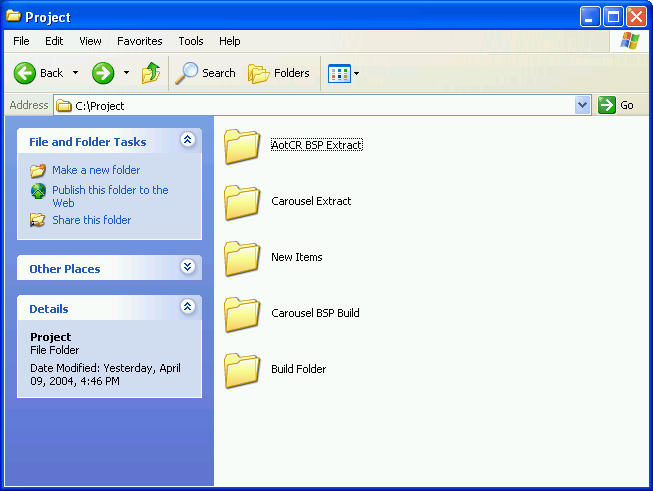Open the Forward history dropdown arrow
Image resolution: width=653 pixels, height=491 pixels.
[x=126, y=73]
